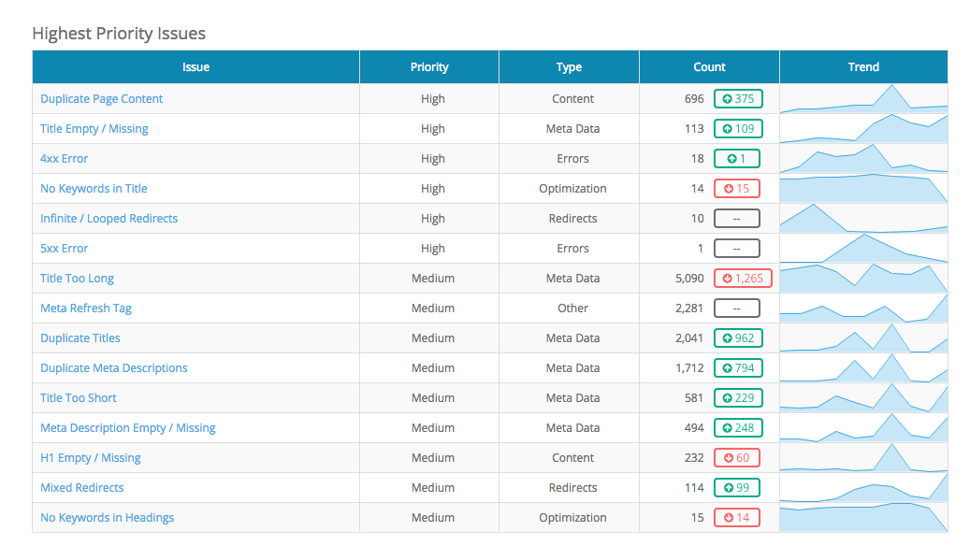Image resolution: width=970 pixels, height=560 pixels.
Task: Open the Title Empty / Missing issue
Action: [x=94, y=129]
